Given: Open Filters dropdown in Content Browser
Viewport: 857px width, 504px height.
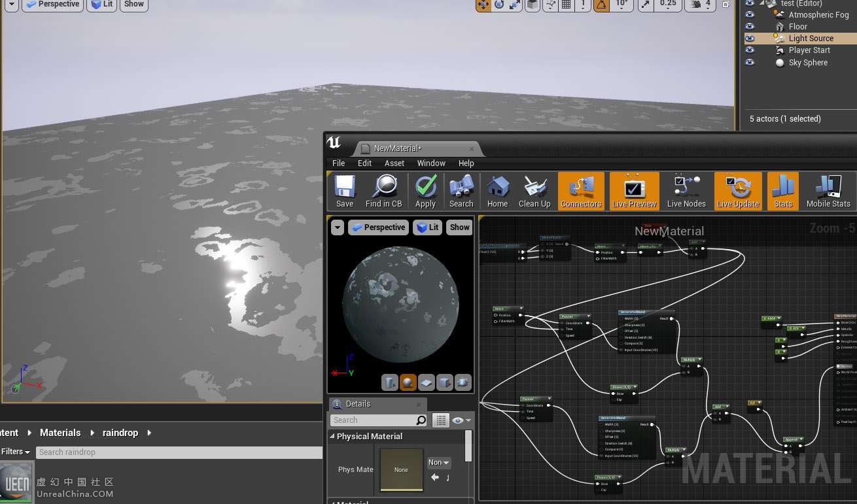Looking at the screenshot, I should tap(15, 452).
